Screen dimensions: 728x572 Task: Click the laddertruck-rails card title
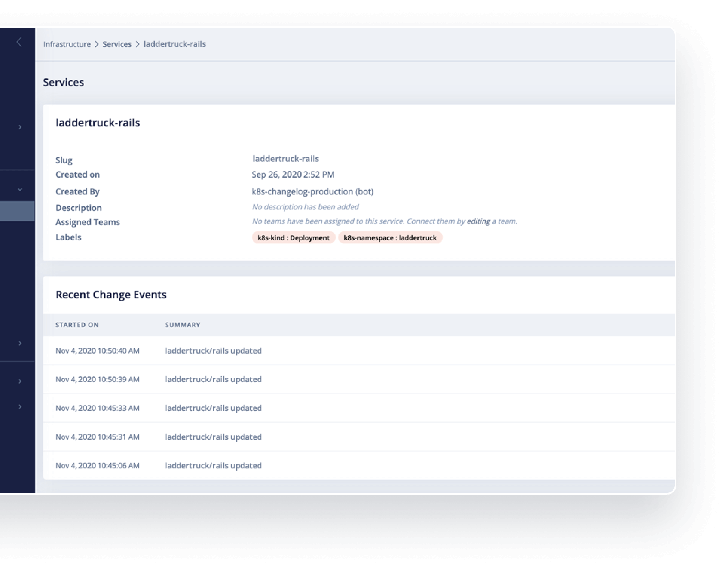pyautogui.click(x=98, y=123)
